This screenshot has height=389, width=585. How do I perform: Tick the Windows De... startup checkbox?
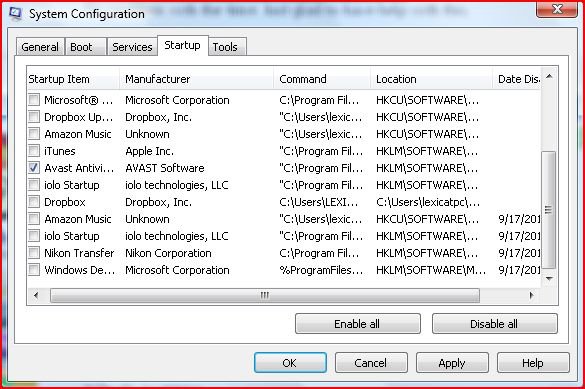click(x=34, y=270)
